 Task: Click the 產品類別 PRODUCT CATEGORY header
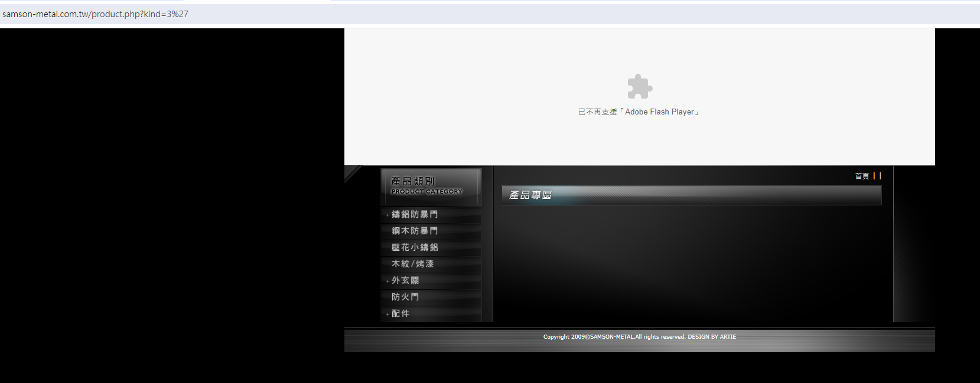pos(431,186)
